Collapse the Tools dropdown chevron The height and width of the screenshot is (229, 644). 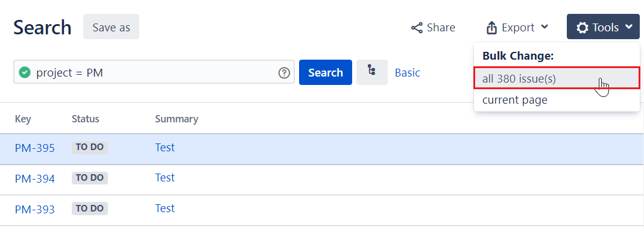pyautogui.click(x=629, y=27)
